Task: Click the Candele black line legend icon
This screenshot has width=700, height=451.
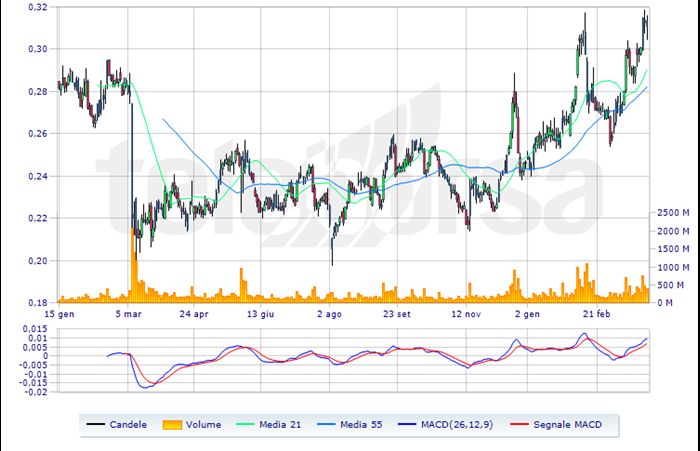Action: (96, 425)
